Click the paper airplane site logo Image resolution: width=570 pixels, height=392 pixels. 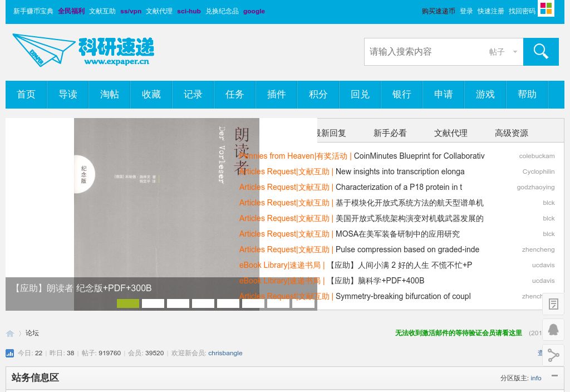tap(45, 50)
